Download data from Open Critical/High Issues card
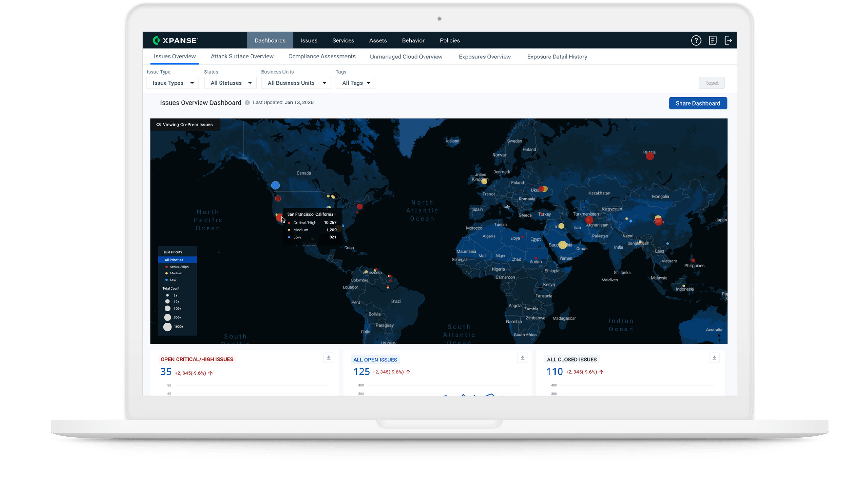Screen dimensions: 863x504 328,358
